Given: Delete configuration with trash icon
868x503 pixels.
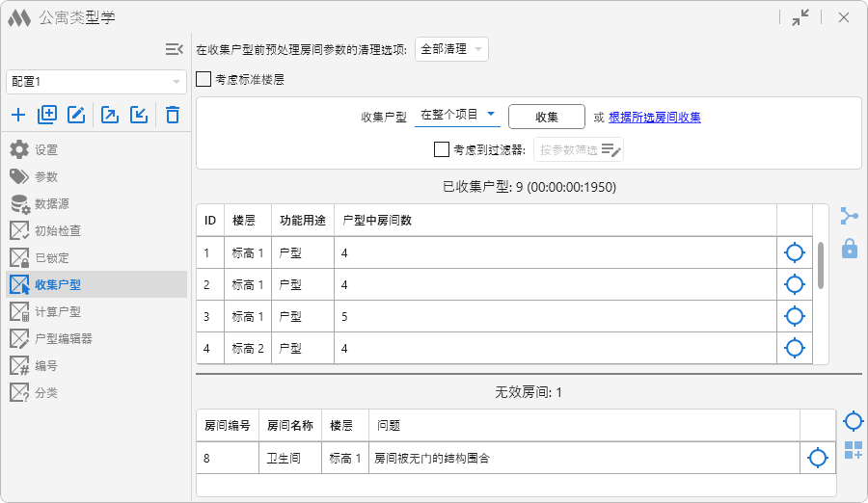Looking at the screenshot, I should click(173, 116).
